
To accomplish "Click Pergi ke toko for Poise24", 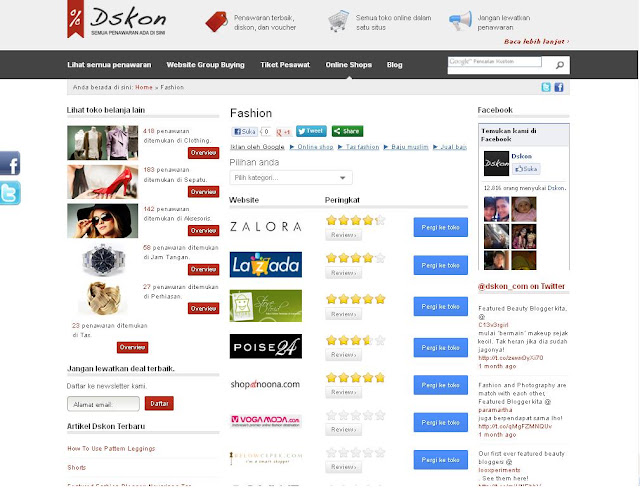I will (x=441, y=348).
